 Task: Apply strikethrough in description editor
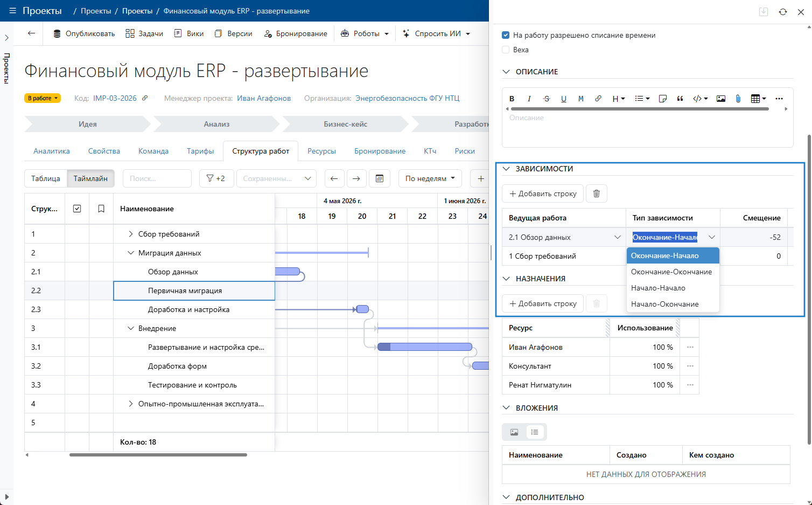[x=547, y=99]
